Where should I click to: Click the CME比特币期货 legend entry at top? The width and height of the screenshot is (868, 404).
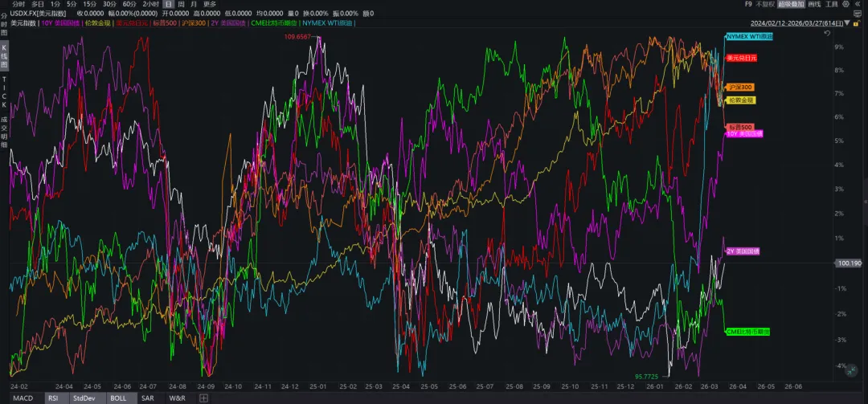[275, 23]
